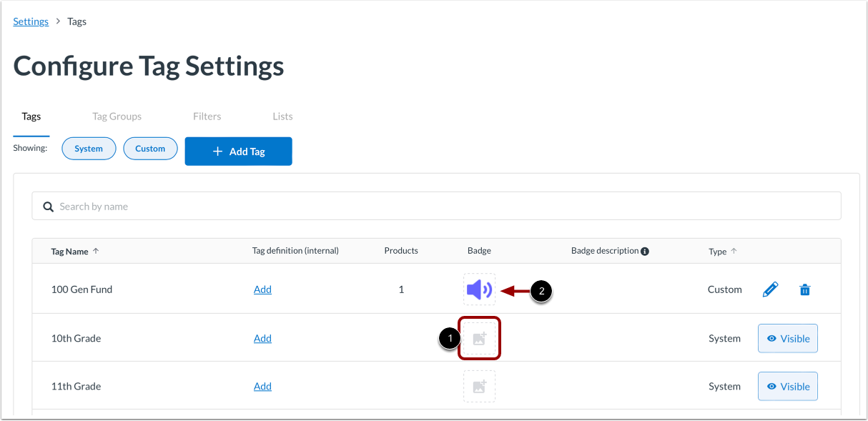Toggle visibility of 10th Grade tag
Screen dimensions: 868x421
click(788, 339)
